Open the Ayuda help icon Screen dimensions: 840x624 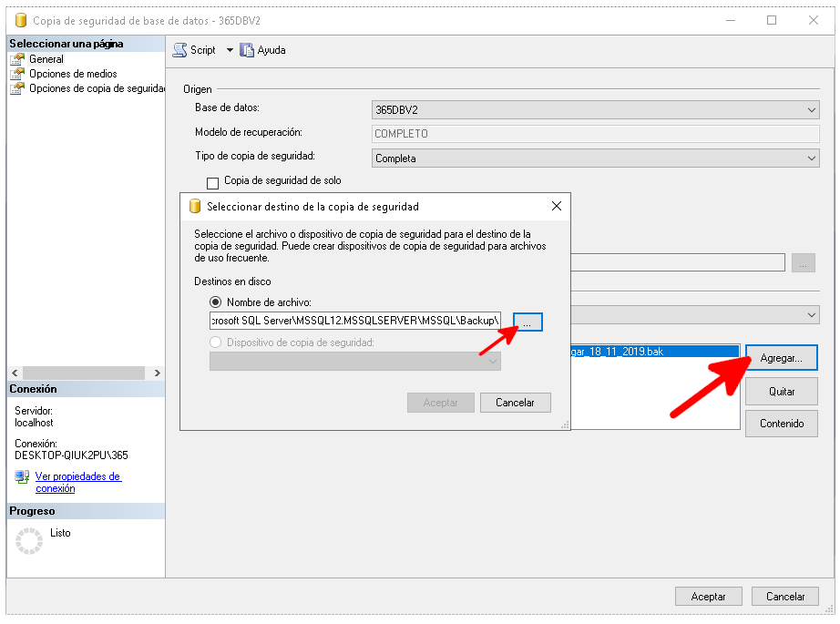pyautogui.click(x=247, y=50)
